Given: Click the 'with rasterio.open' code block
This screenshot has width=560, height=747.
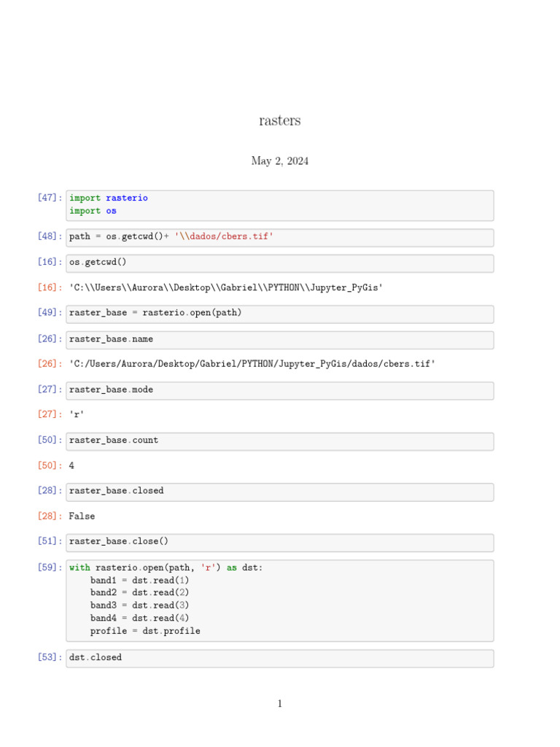Looking at the screenshot, I should (x=279, y=600).
